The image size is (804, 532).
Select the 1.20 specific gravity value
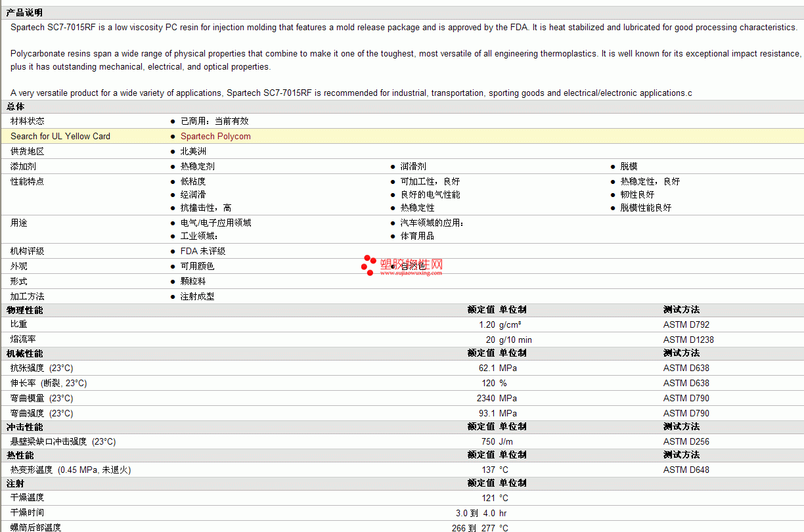[x=487, y=324]
